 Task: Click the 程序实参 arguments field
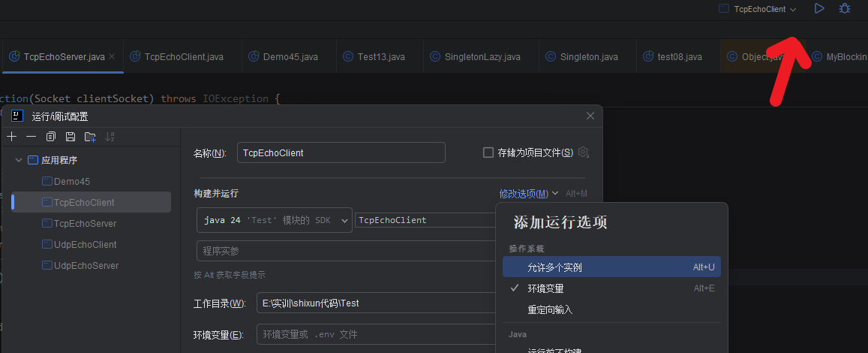tap(347, 251)
